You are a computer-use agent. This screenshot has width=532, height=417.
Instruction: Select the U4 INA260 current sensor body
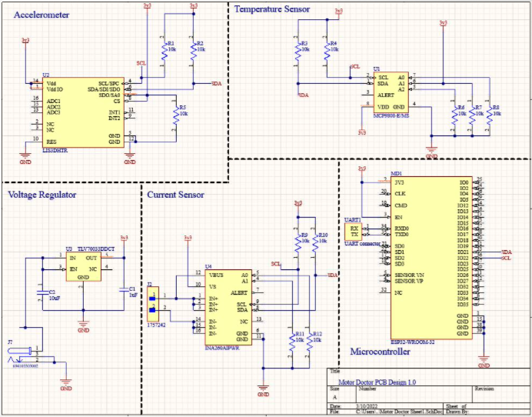(x=228, y=307)
